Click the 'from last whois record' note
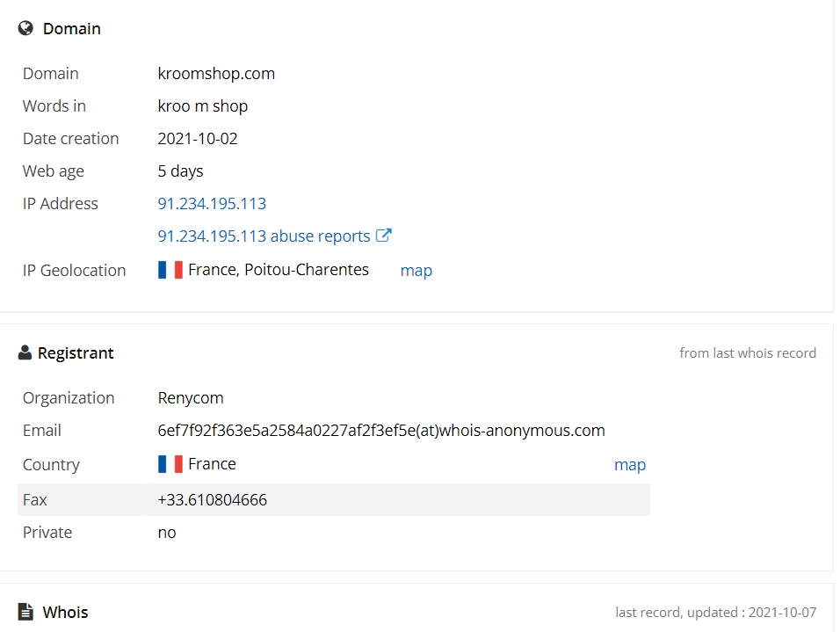Image resolution: width=840 pixels, height=632 pixels. click(x=748, y=352)
